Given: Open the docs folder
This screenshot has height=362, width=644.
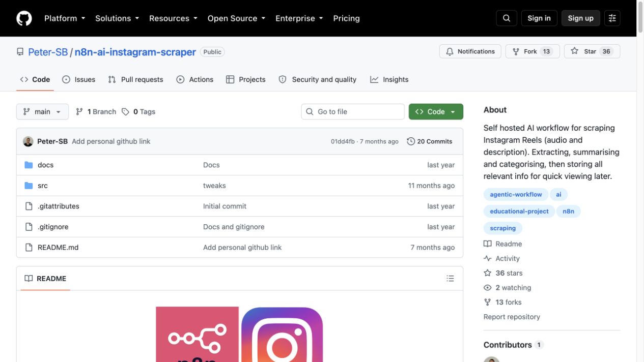Looking at the screenshot, I should coord(45,165).
